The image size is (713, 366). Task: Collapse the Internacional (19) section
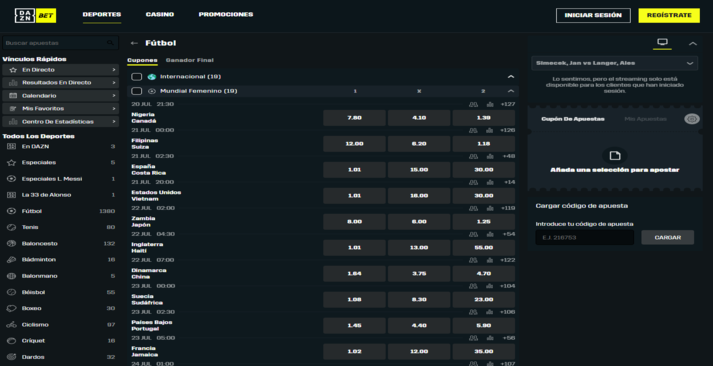[x=511, y=76]
